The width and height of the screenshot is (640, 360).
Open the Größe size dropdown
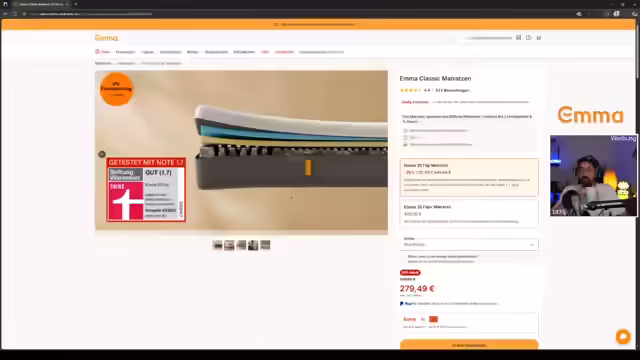tap(469, 244)
